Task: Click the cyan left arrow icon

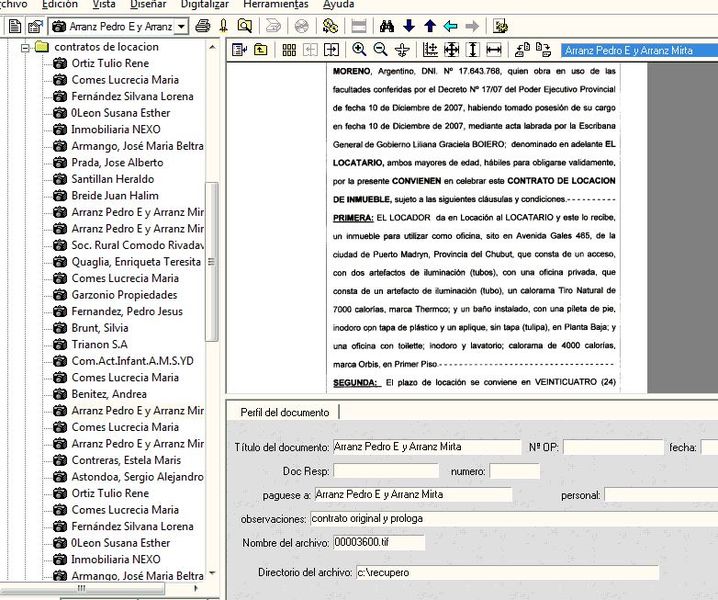Action: pyautogui.click(x=451, y=26)
